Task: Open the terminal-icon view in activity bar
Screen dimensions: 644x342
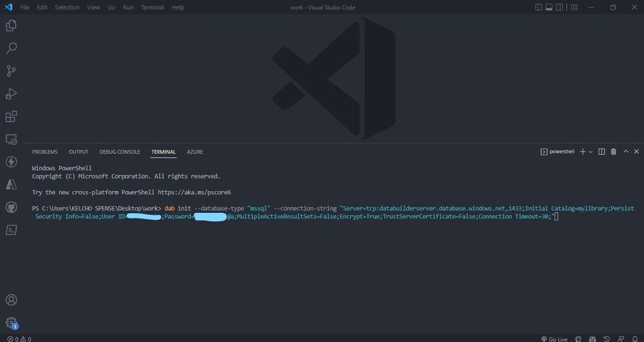Action: [x=11, y=230]
